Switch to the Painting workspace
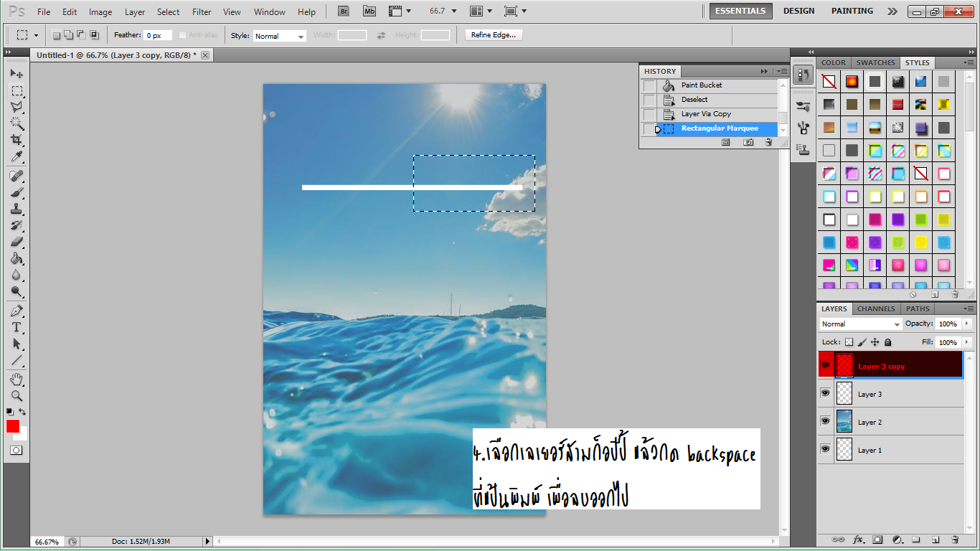The height and width of the screenshot is (551, 980). pos(852,11)
